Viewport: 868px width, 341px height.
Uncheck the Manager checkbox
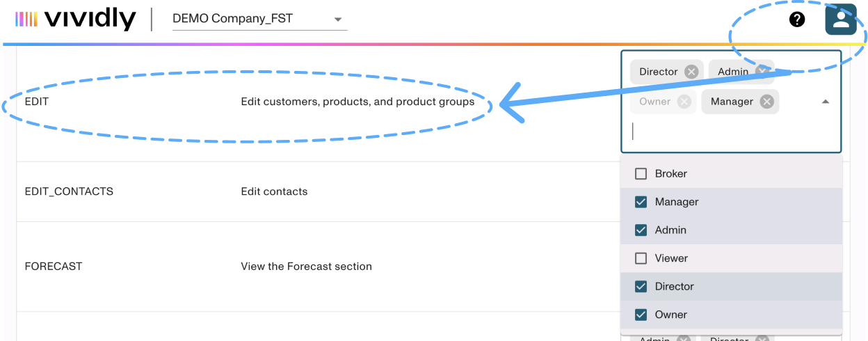(x=641, y=202)
